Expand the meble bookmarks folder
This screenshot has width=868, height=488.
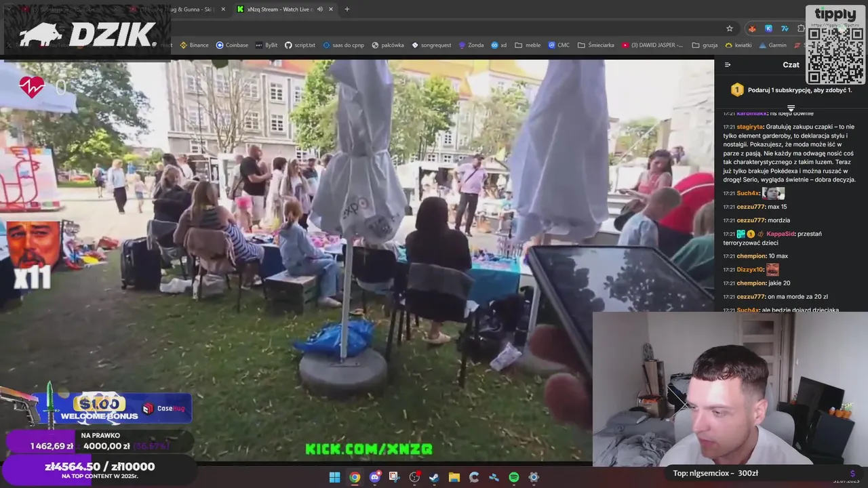pyautogui.click(x=528, y=45)
